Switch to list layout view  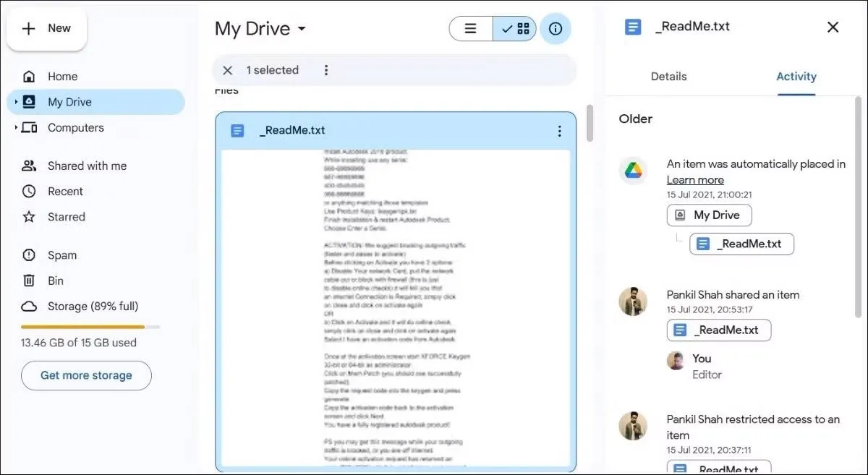(471, 29)
